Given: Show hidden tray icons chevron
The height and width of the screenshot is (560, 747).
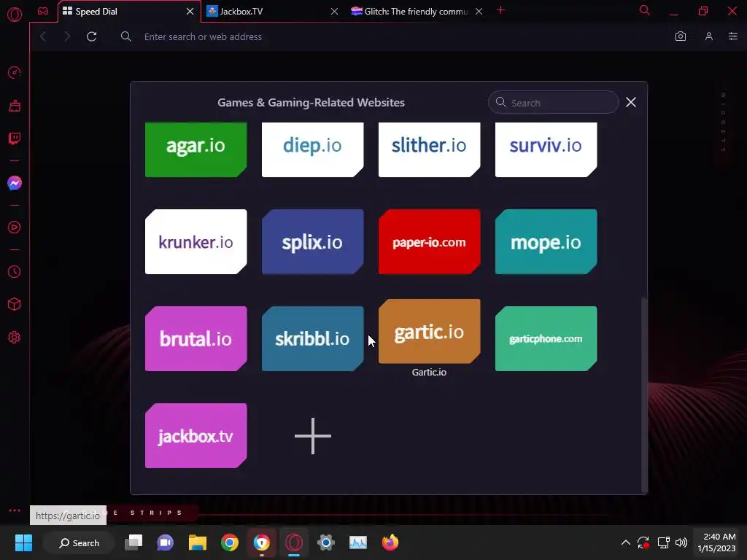Looking at the screenshot, I should tap(625, 542).
